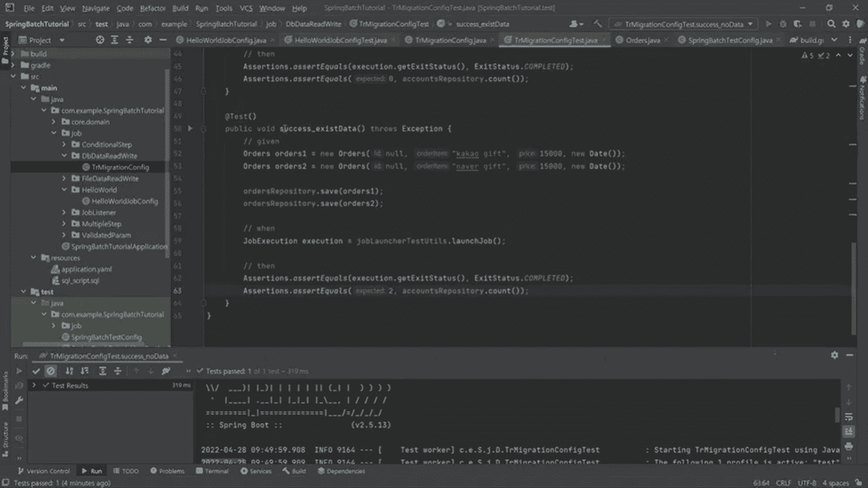This screenshot has height=488, width=868.
Task: Click the UTF-8 encoding in status bar
Action: pyautogui.click(x=807, y=483)
